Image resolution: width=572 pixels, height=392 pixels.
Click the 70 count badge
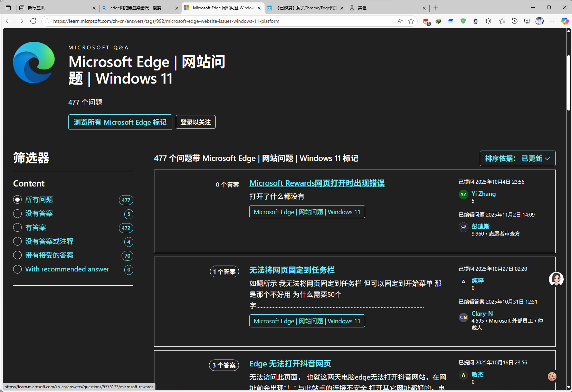127,256
